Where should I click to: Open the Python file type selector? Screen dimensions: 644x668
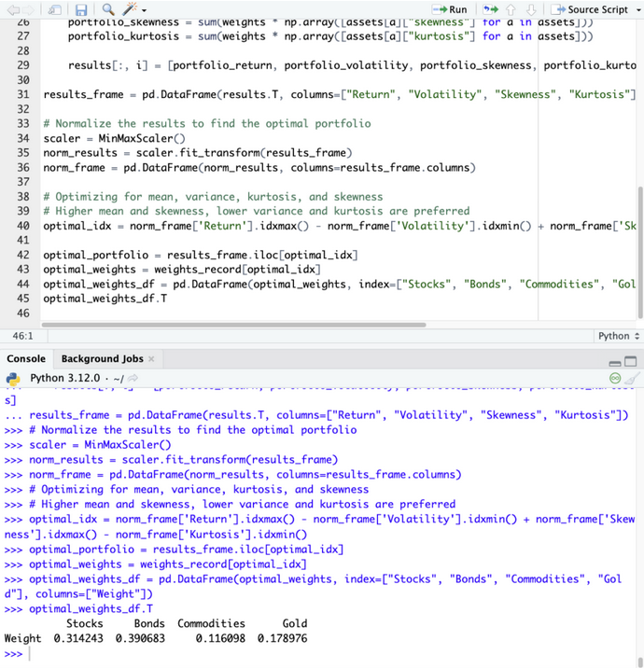619,336
